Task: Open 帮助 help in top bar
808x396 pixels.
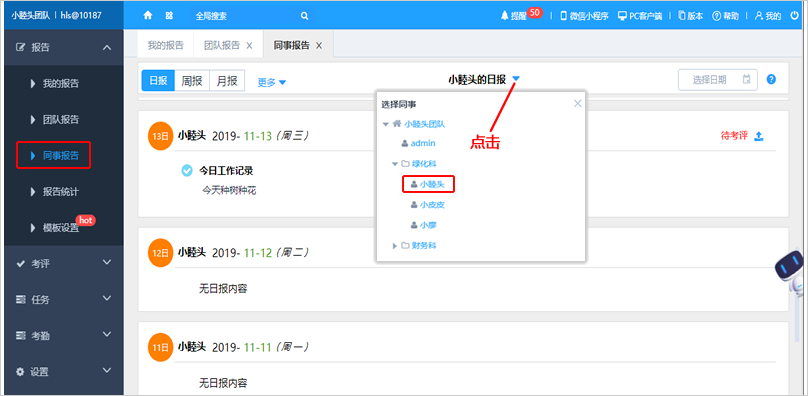Action: coord(725,16)
